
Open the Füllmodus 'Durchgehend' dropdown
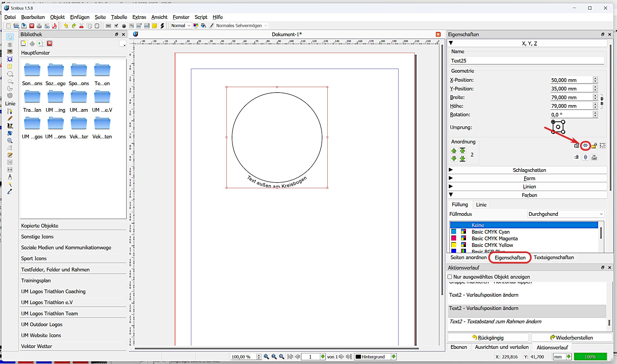click(566, 214)
